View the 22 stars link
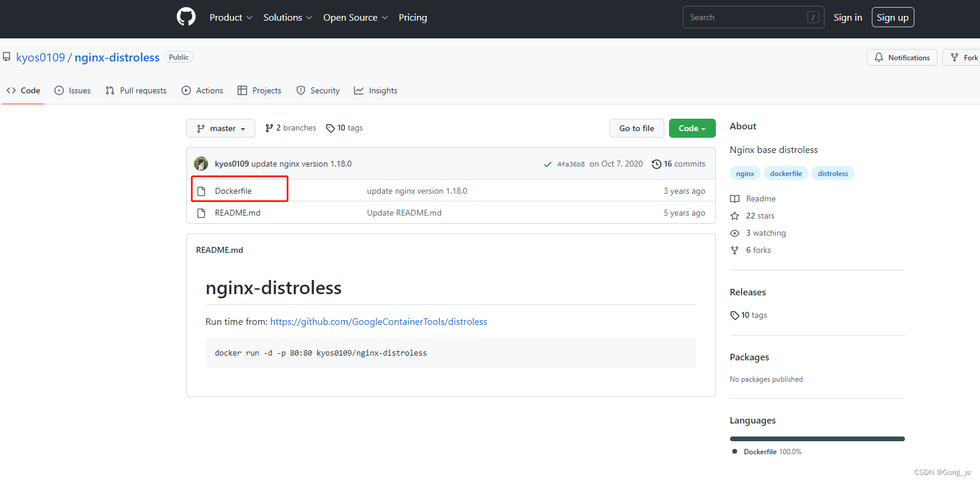The width and height of the screenshot is (980, 482). click(752, 216)
